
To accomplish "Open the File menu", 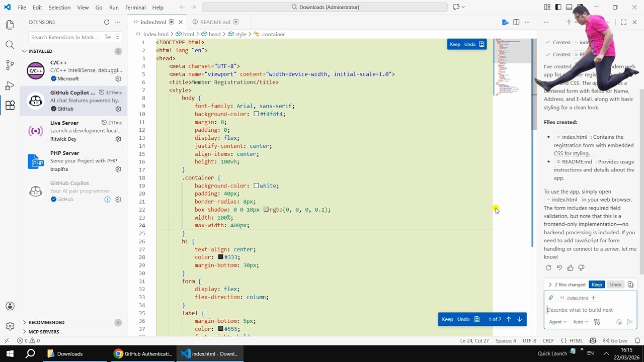I will tap(22, 8).
